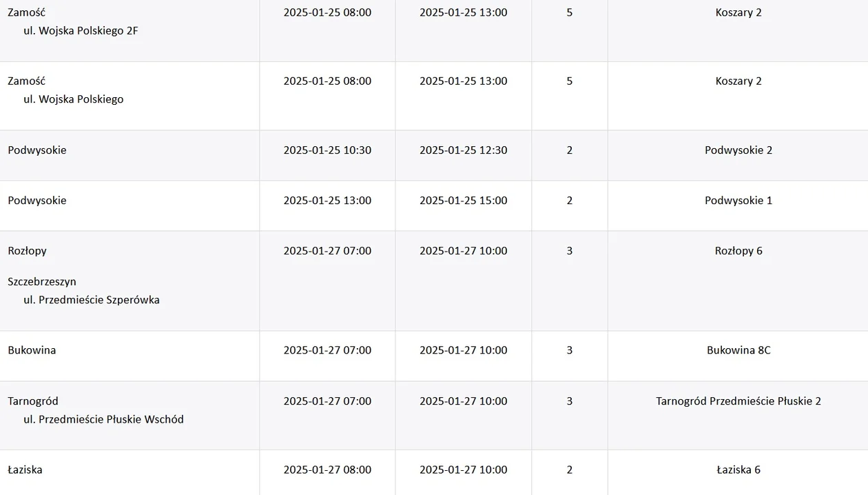The width and height of the screenshot is (868, 495).
Task: Select the Bukowina locality cell
Action: 130,356
